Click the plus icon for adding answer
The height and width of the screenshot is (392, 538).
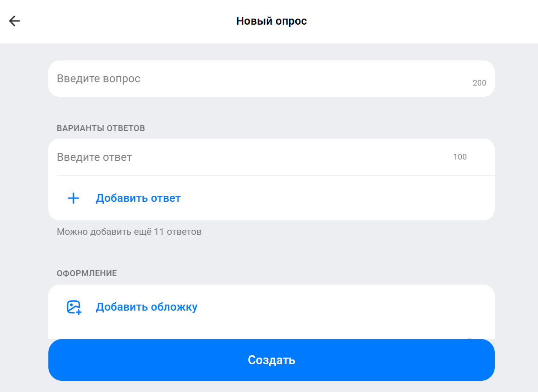pos(73,198)
